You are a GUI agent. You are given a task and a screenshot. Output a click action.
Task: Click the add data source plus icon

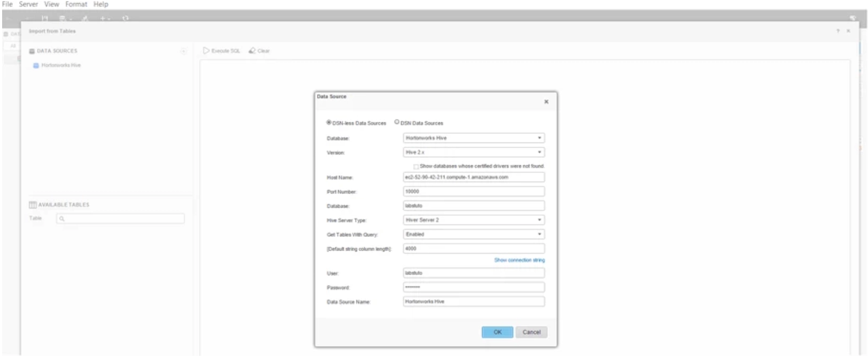click(184, 51)
